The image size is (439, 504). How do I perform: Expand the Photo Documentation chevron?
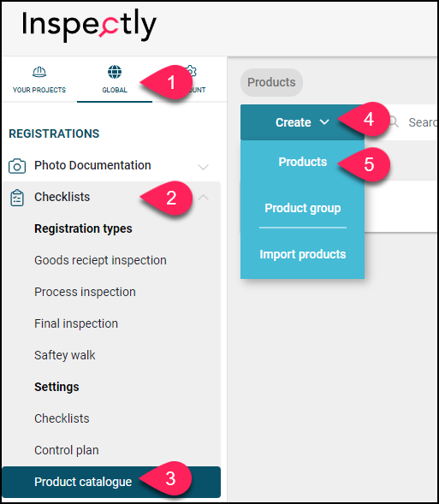(203, 167)
